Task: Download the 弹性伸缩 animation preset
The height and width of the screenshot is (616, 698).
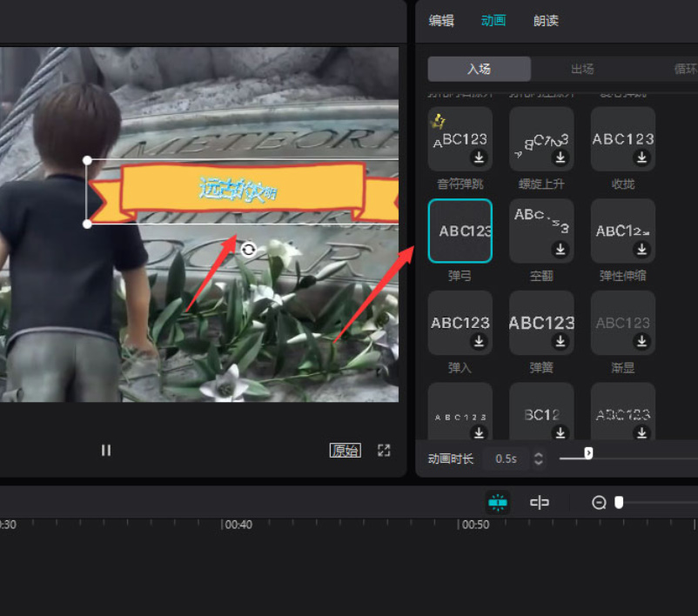Action: 641,250
